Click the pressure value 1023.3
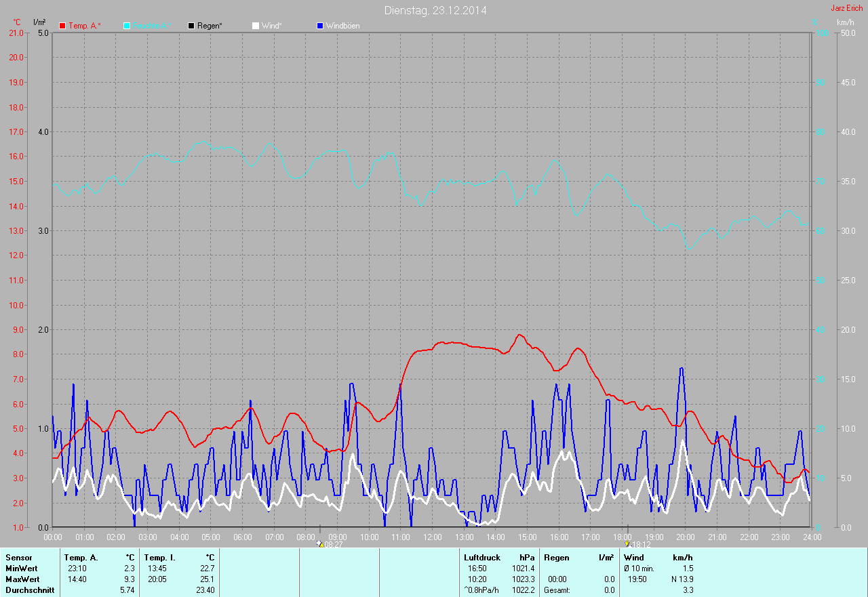The height and width of the screenshot is (597, 868). (524, 579)
